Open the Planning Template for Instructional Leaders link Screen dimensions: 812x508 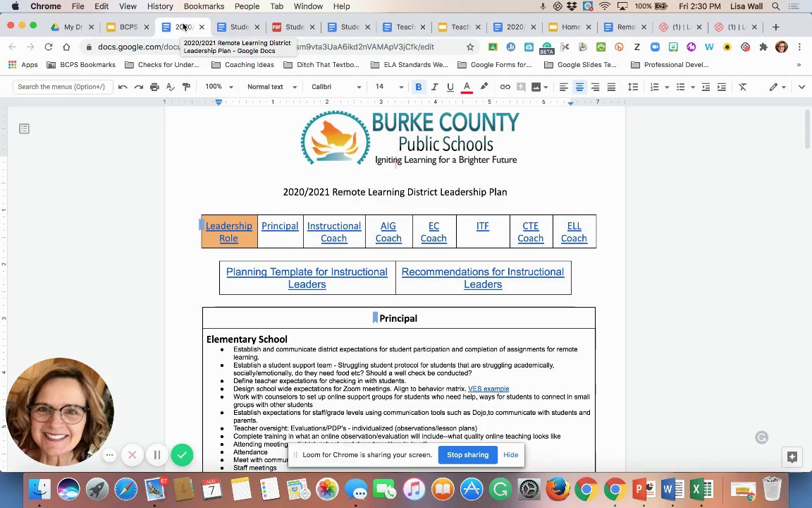[307, 278]
